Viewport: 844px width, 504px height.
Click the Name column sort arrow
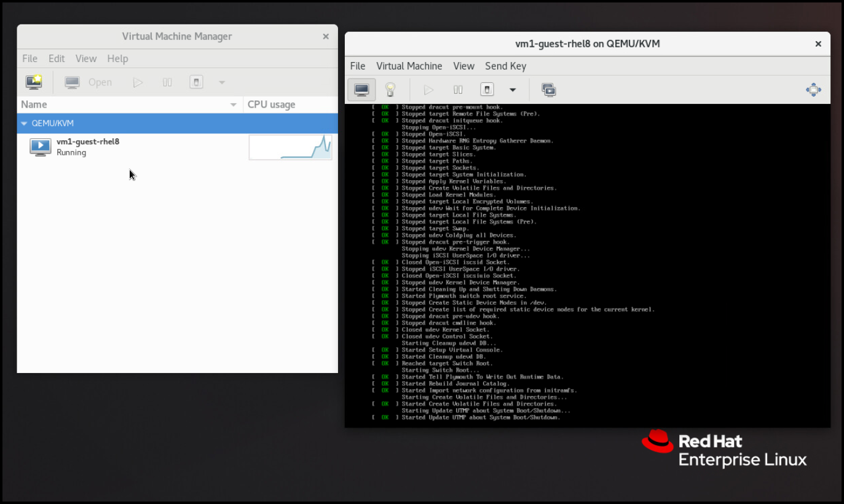(233, 105)
